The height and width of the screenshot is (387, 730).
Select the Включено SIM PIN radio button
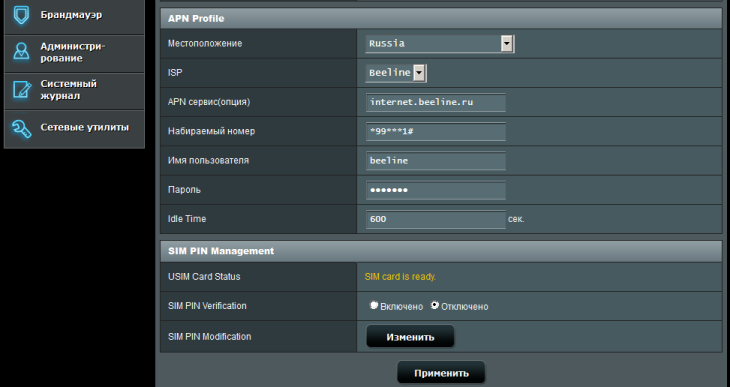coord(373,306)
